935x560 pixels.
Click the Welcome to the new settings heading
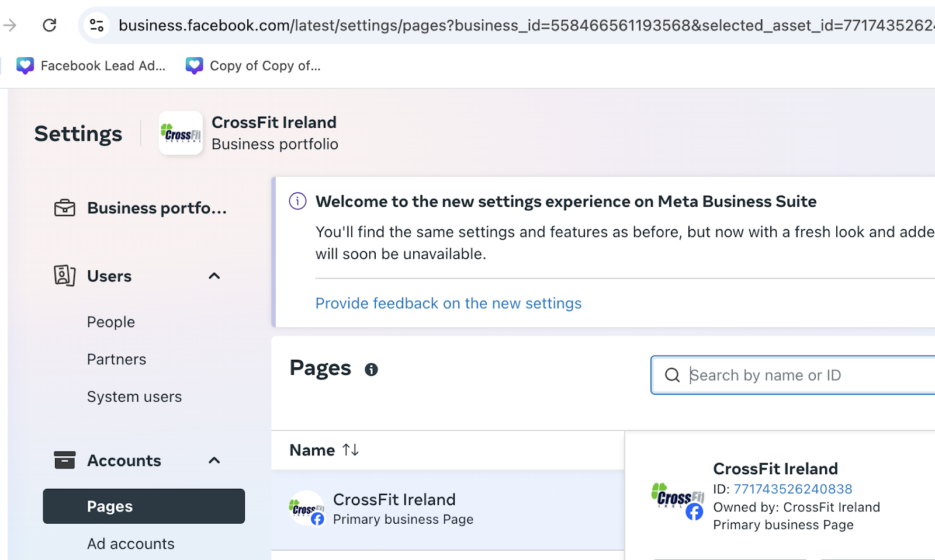click(x=566, y=201)
